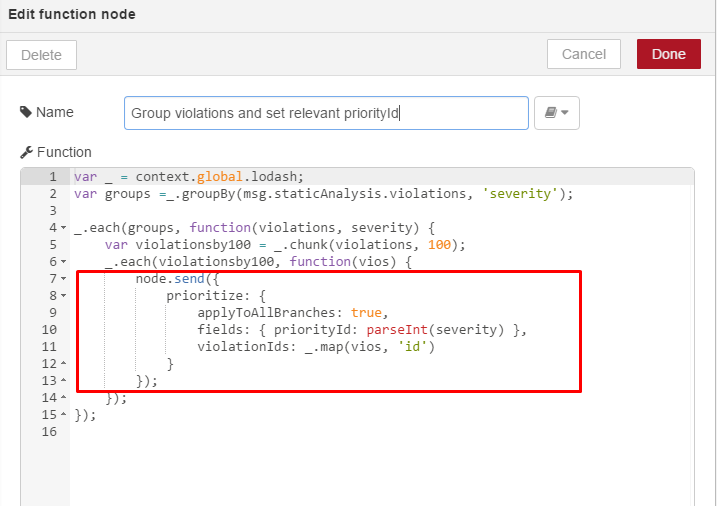This screenshot has height=506, width=717.
Task: Click on 'severity' string in line 2
Action: 520,194
